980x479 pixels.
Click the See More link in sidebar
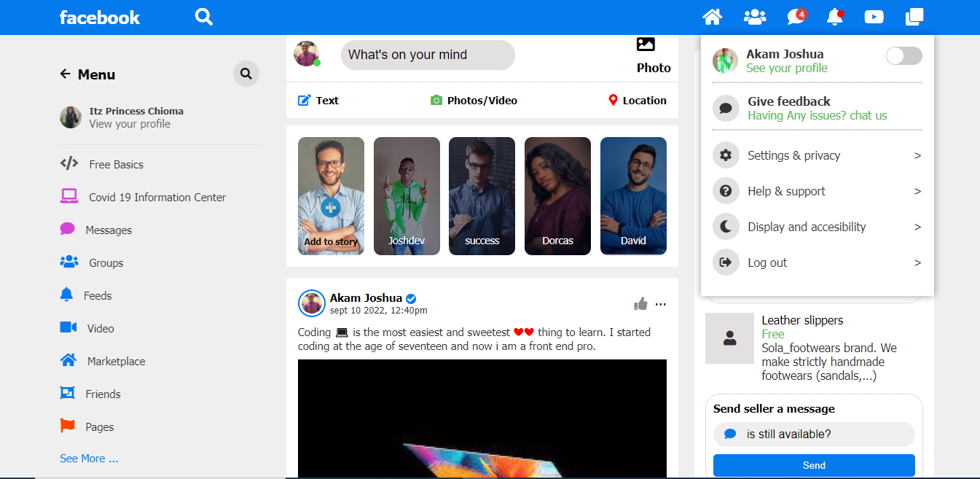(x=89, y=459)
